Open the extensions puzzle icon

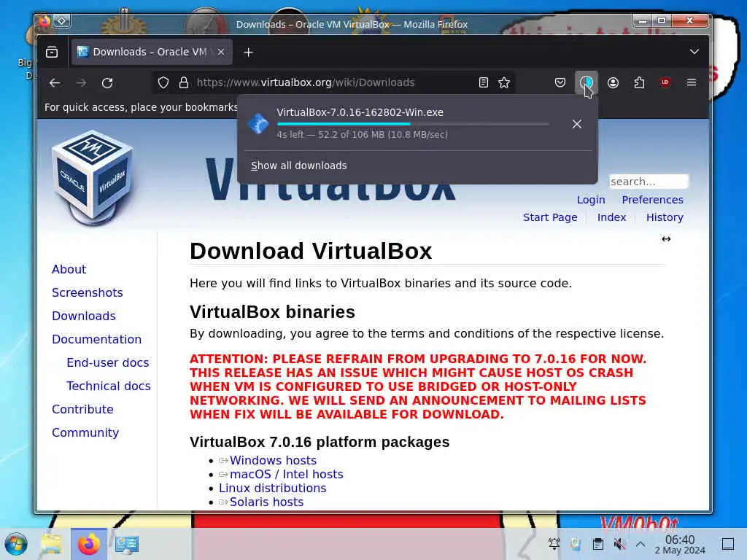[x=639, y=83]
